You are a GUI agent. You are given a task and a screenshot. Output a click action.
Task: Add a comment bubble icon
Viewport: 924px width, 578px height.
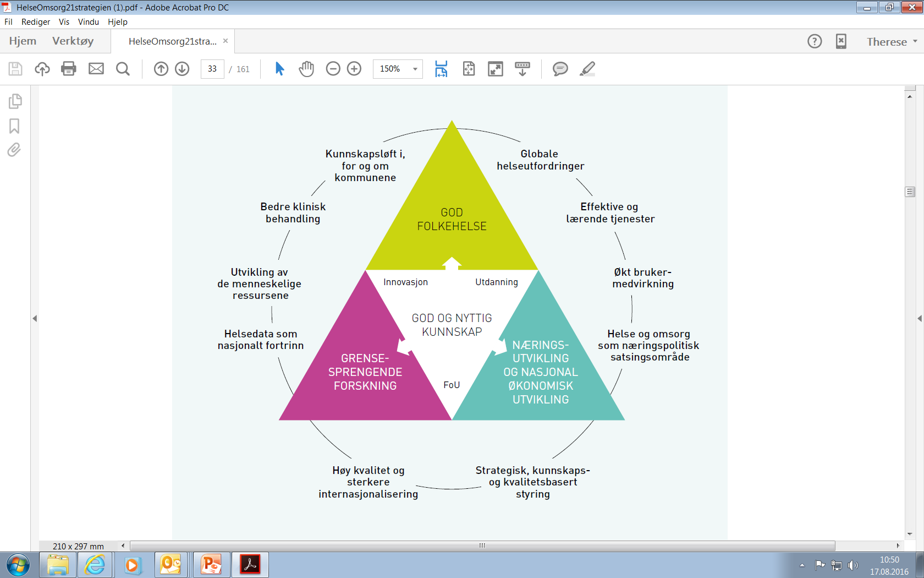(x=560, y=69)
